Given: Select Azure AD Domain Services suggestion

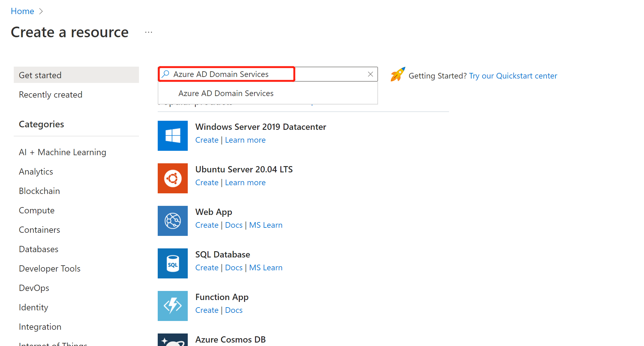Looking at the screenshot, I should click(x=268, y=93).
